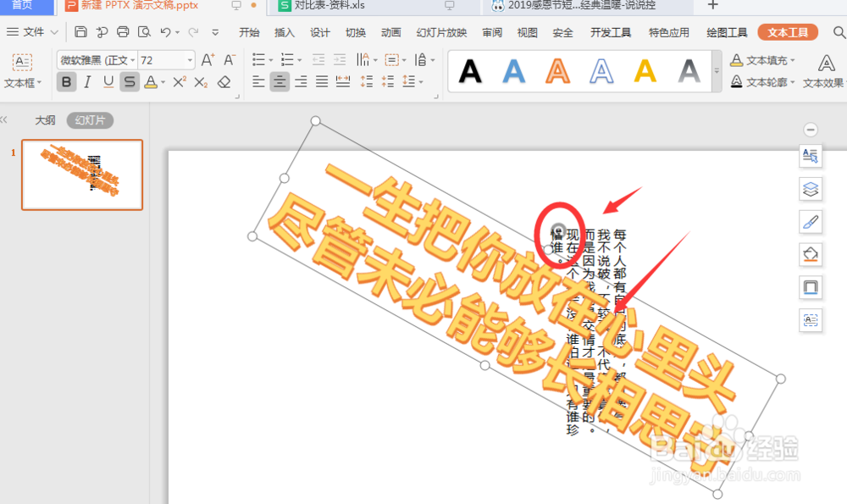This screenshot has width=847, height=504.
Task: Open the 文本填充 dropdown
Action: click(763, 60)
